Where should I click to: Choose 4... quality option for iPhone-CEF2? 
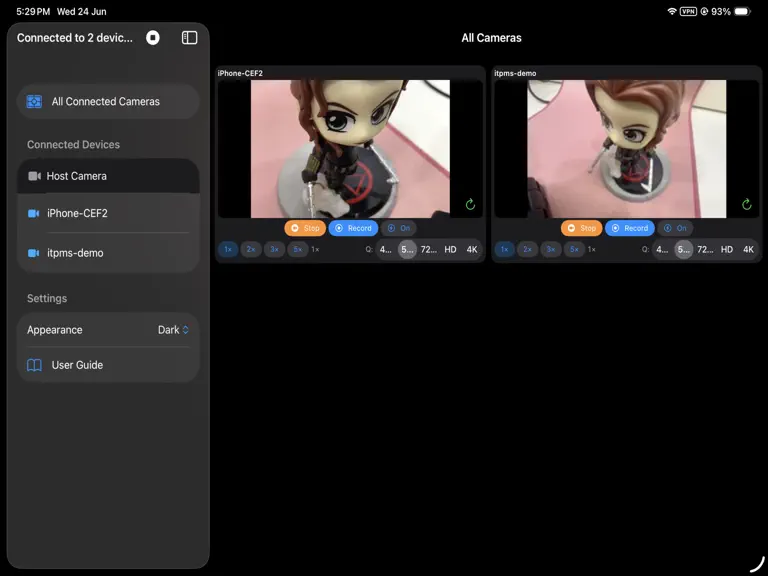(385, 249)
